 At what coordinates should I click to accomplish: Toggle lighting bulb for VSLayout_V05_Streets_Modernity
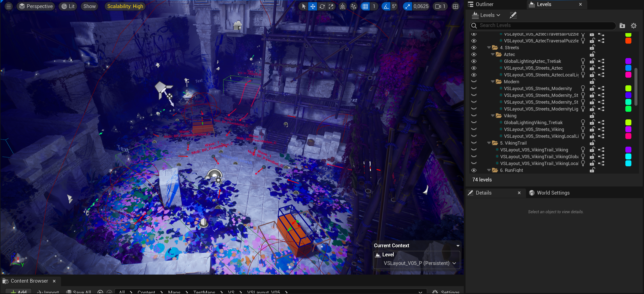coord(583,88)
